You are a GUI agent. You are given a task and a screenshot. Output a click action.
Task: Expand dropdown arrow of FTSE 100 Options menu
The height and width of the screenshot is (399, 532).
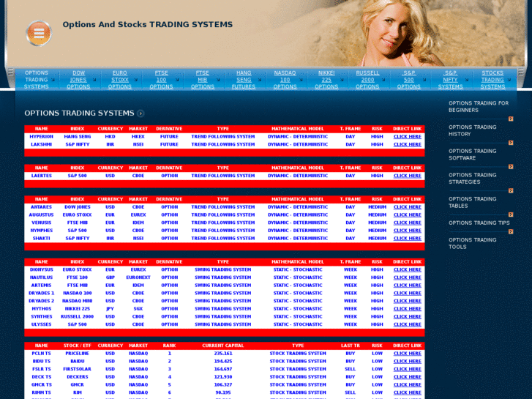(177, 80)
